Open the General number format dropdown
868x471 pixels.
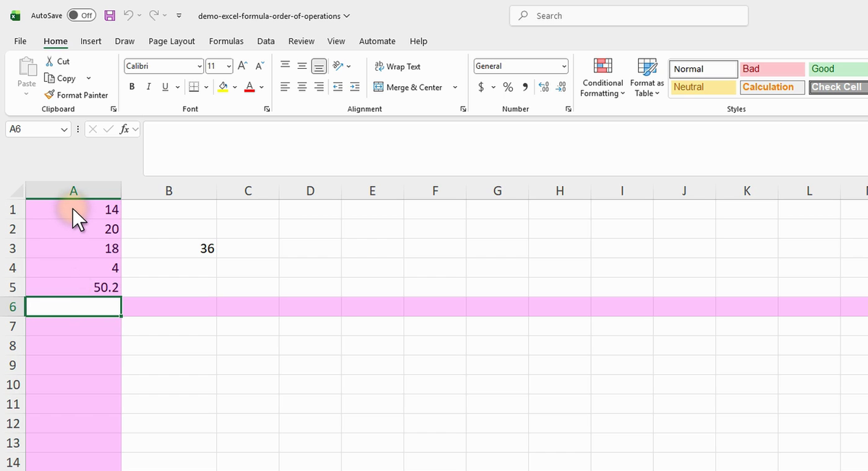click(x=563, y=66)
